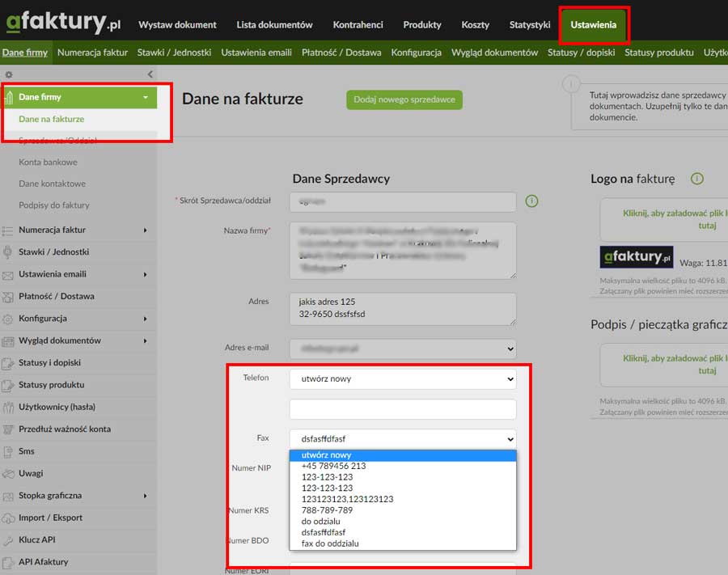Click the Import / Eksport cloud icon
This screenshot has width=728, height=575.
coord(9,518)
